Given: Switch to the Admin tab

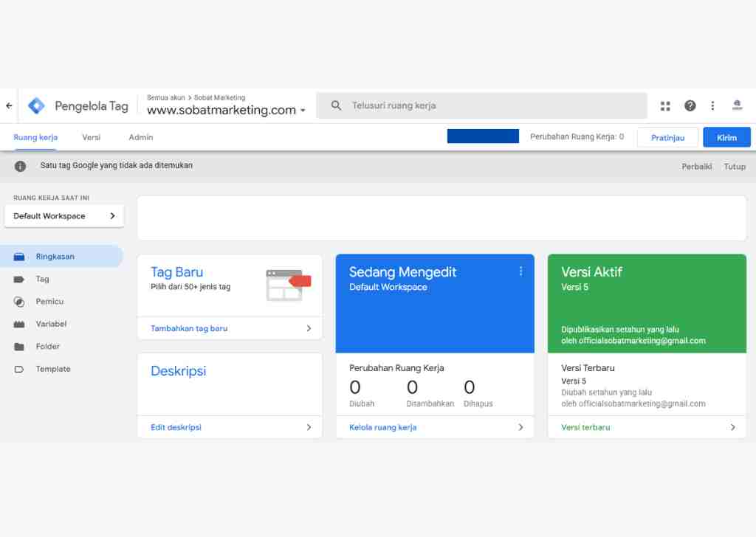Looking at the screenshot, I should [141, 137].
